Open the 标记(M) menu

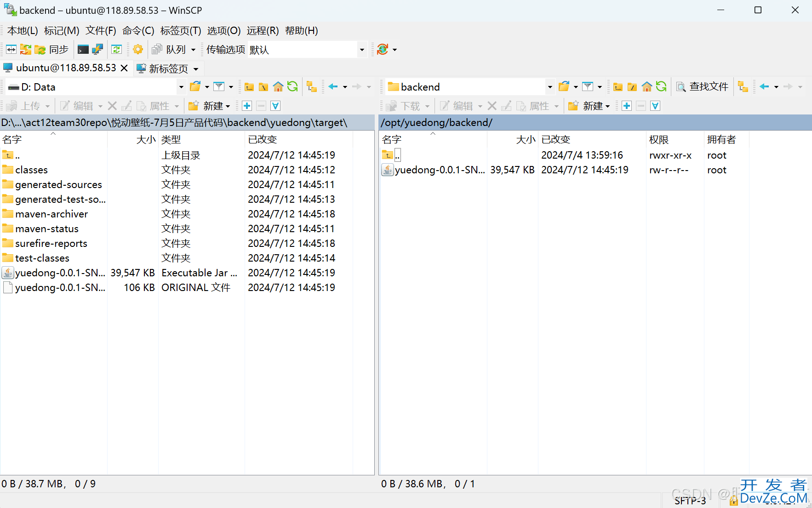pyautogui.click(x=62, y=31)
